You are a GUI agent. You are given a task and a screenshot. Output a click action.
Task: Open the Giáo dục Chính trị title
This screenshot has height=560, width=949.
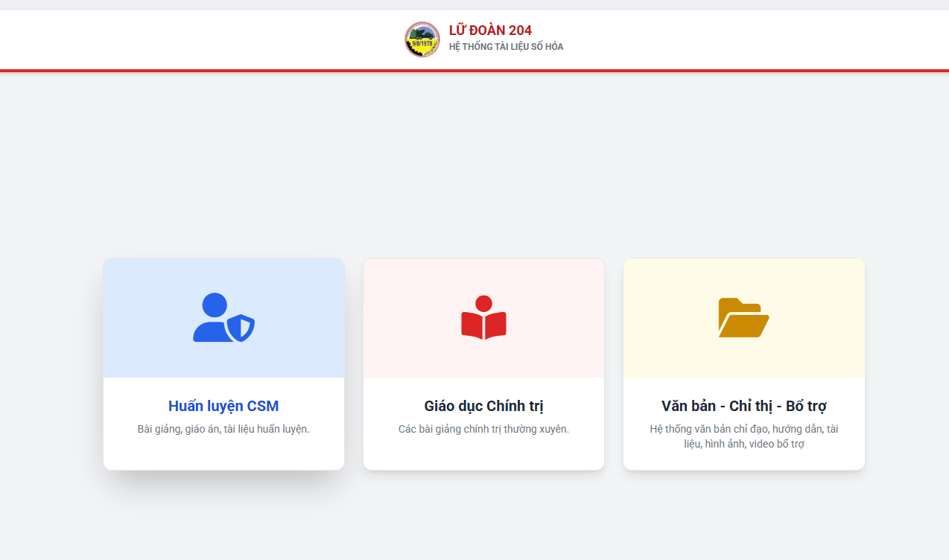point(483,406)
